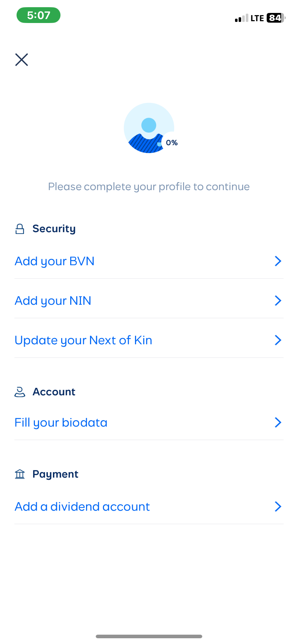Tap the green 5:07 time pill
The image size is (298, 644).
click(x=39, y=15)
